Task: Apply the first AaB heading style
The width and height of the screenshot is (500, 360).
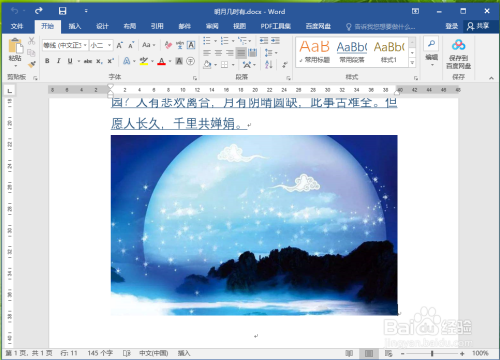Action: (314, 52)
